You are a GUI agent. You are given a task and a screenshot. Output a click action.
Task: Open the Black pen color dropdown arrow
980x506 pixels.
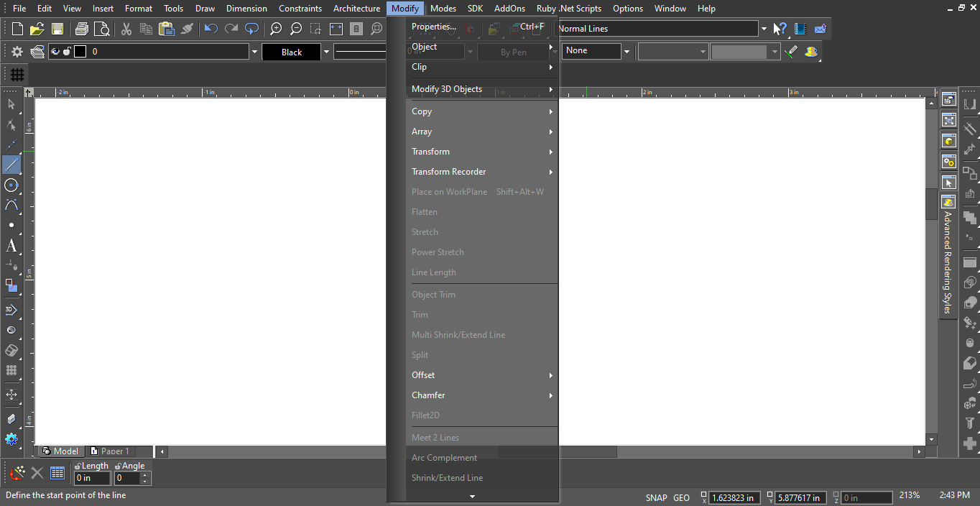(326, 52)
